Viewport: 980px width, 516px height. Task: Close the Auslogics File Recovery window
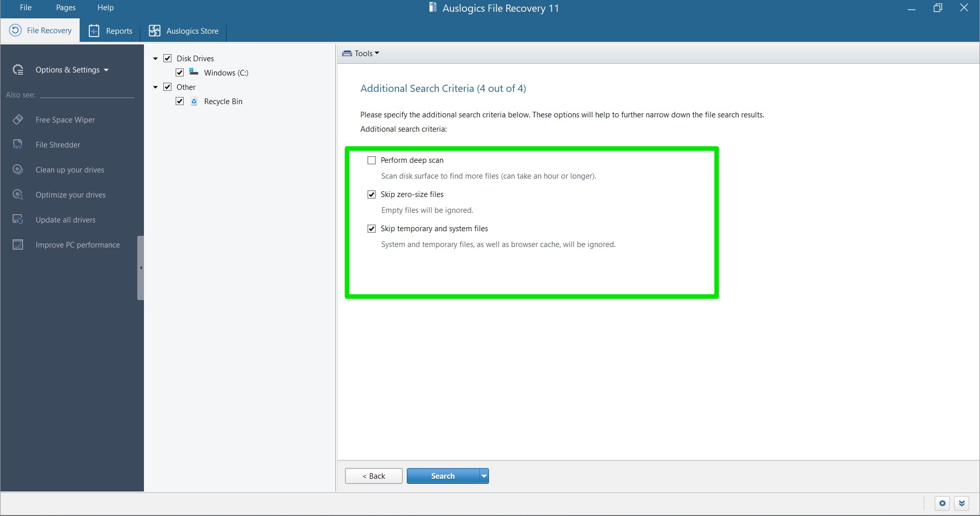pyautogui.click(x=964, y=8)
